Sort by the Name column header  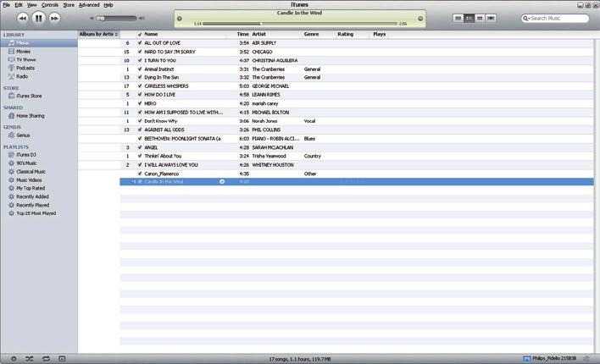pos(151,34)
